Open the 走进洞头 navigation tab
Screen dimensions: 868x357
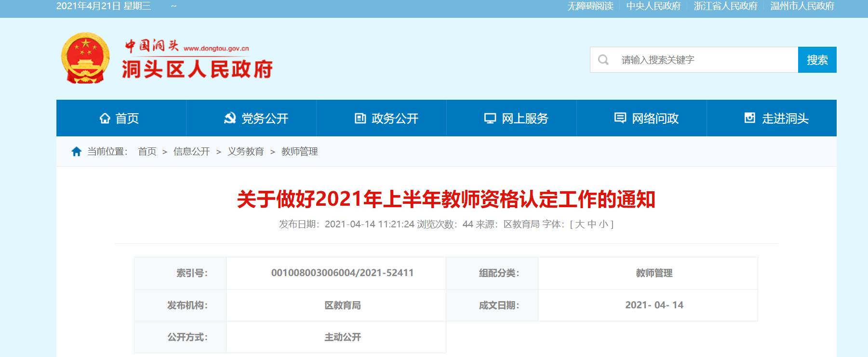click(772, 118)
